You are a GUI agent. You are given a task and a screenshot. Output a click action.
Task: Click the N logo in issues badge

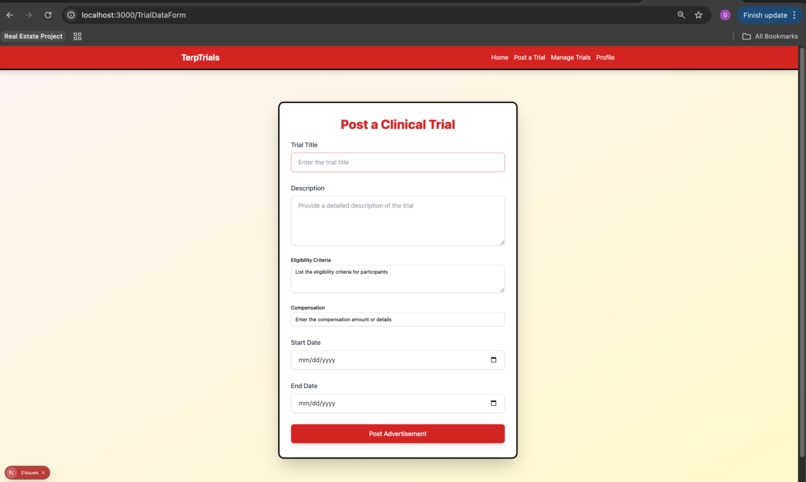pyautogui.click(x=11, y=472)
